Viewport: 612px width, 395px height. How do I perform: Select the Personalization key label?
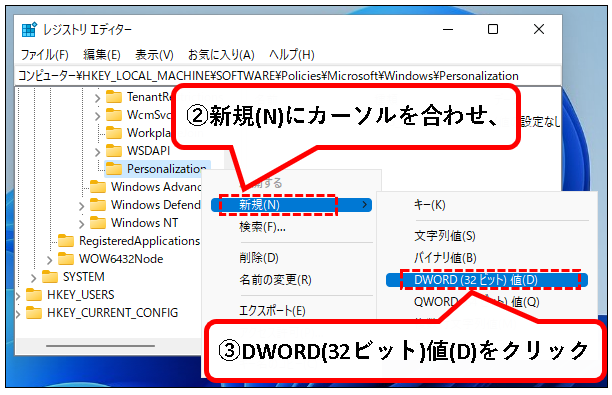coord(167,169)
